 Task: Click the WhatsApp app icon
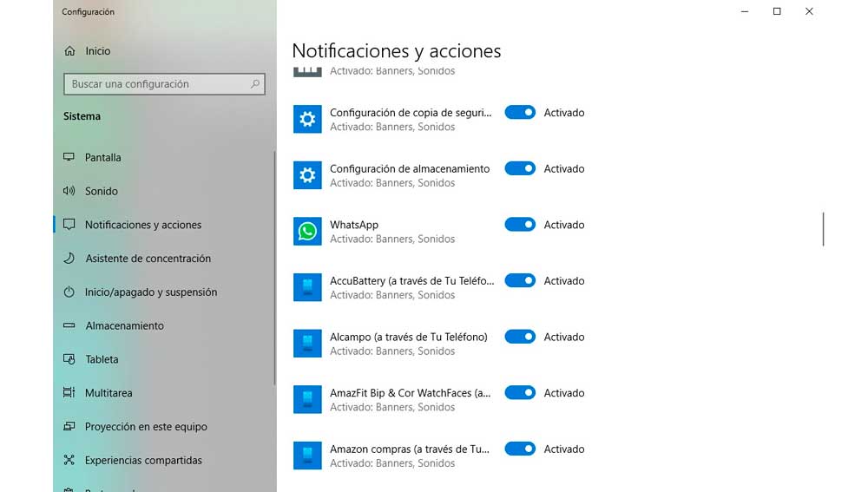[307, 232]
